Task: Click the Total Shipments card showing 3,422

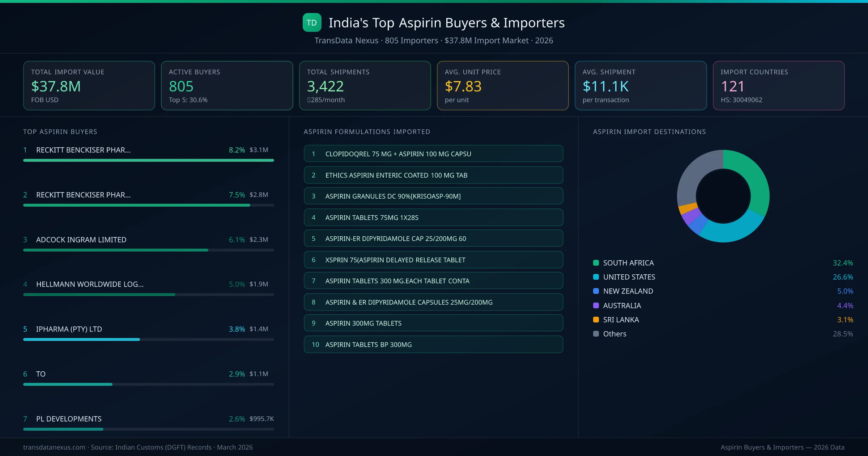Action: [x=365, y=85]
